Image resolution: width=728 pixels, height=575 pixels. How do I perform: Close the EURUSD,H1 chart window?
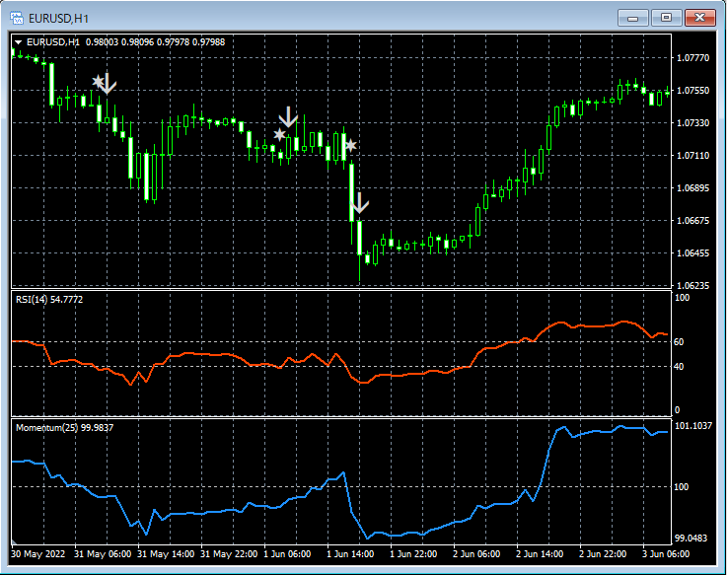click(x=700, y=18)
